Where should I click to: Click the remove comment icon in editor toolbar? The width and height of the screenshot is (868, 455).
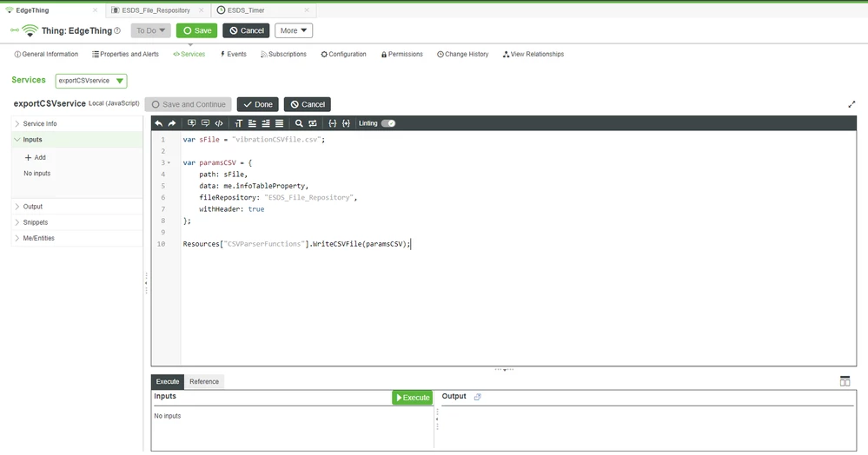coord(205,123)
